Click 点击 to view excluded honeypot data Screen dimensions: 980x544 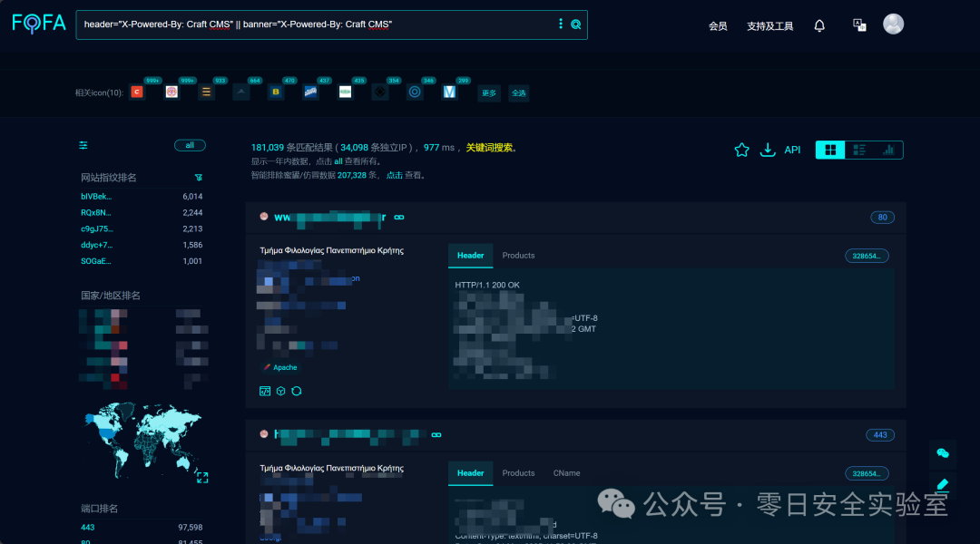[x=395, y=176]
